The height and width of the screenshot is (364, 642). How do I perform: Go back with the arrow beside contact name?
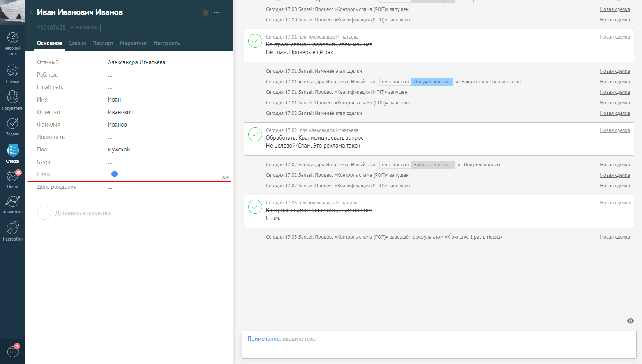[x=31, y=12]
